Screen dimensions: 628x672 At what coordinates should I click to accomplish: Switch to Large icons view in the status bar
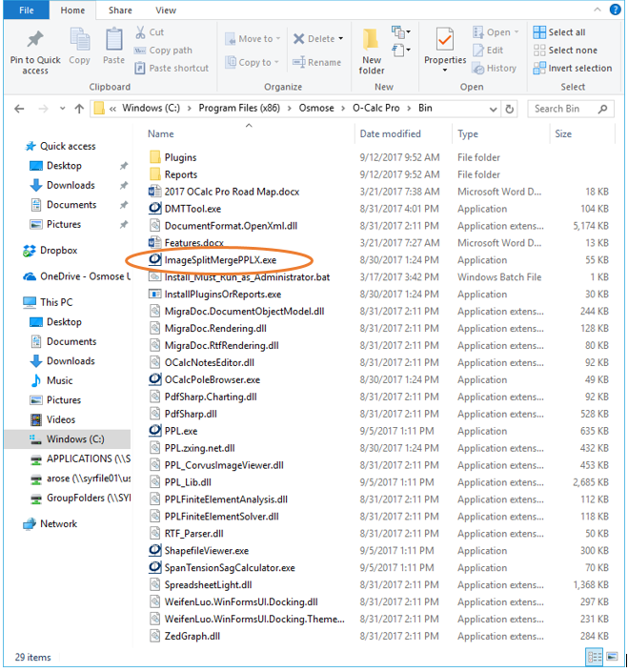coord(612,657)
